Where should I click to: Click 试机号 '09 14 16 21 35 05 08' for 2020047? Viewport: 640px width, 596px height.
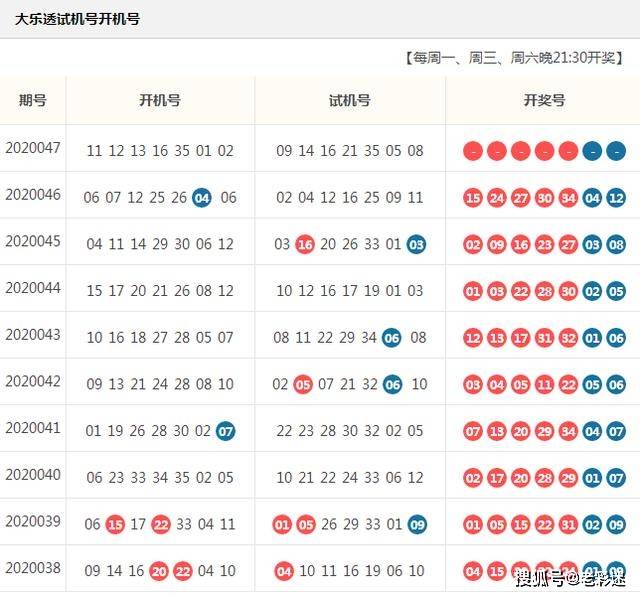click(350, 151)
